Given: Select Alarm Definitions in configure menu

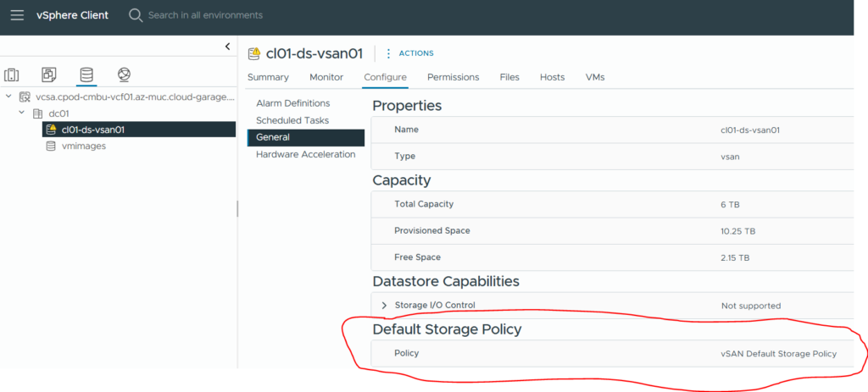Looking at the screenshot, I should 292,103.
